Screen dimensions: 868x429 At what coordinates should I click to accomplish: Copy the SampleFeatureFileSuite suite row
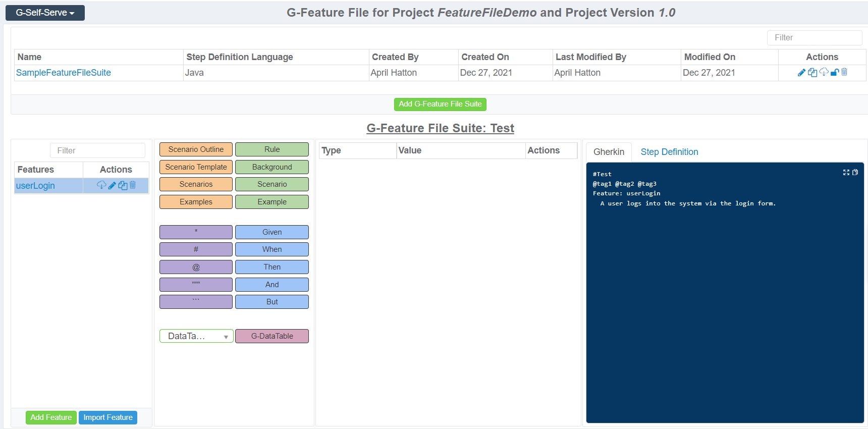(x=812, y=72)
